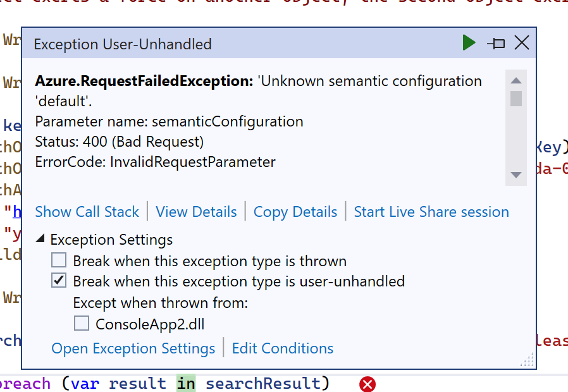Click Copy Details link

pos(295,212)
